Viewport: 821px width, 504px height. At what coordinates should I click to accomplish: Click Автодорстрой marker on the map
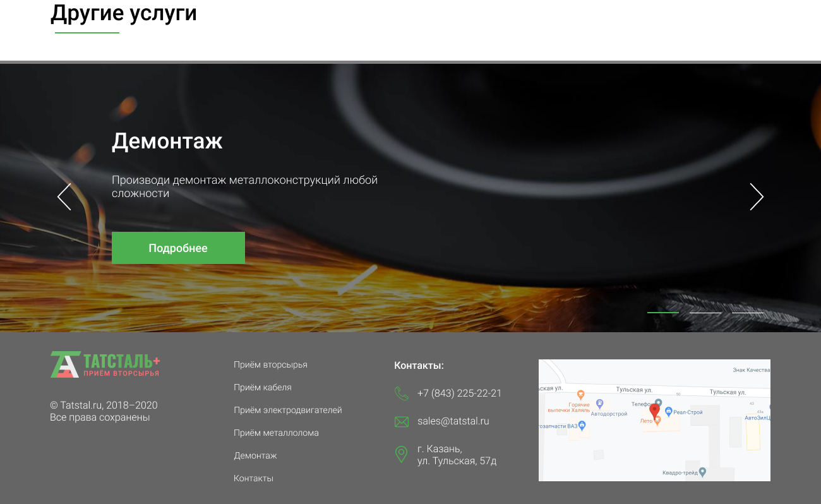(600, 403)
